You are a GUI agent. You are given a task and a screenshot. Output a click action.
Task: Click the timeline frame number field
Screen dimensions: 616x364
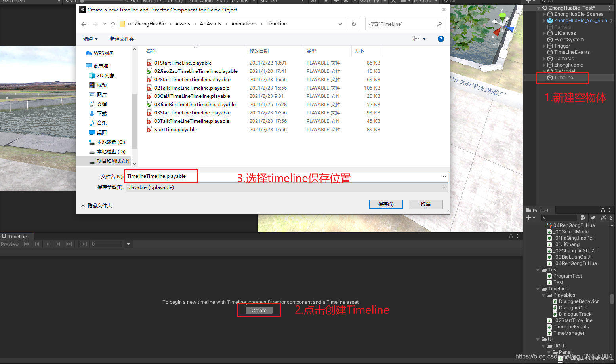(107, 244)
